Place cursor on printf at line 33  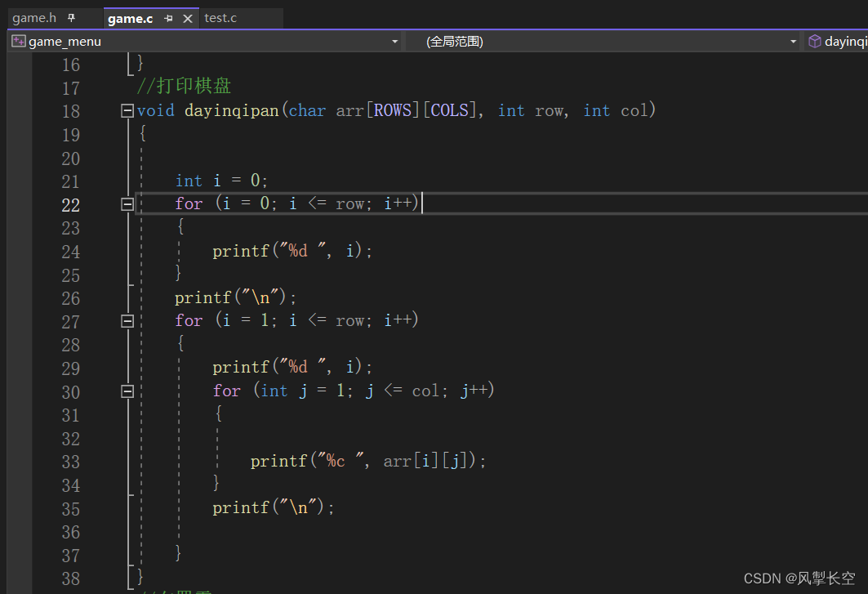(x=278, y=461)
